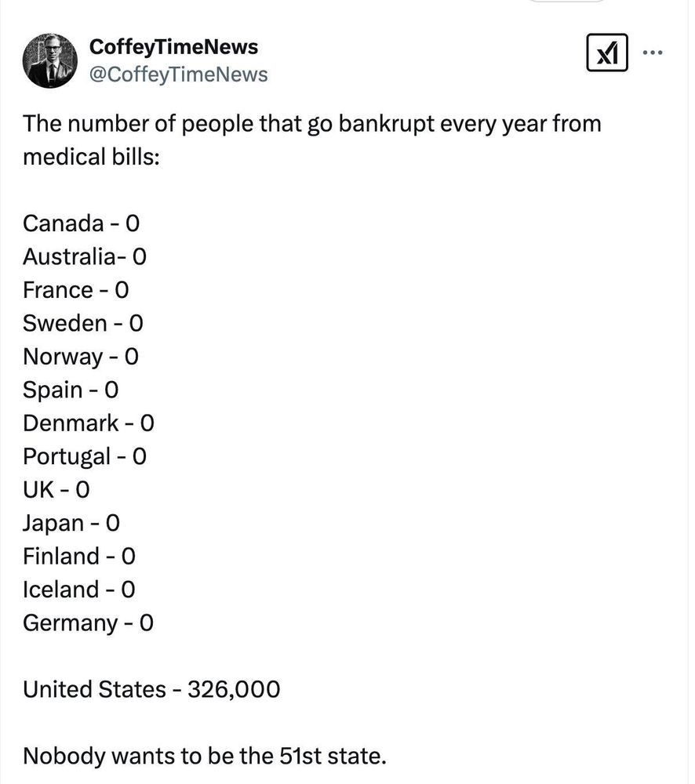Open the CoffeyTimeNews display name link
Image resolution: width=695 pixels, height=784 pixels.
173,47
